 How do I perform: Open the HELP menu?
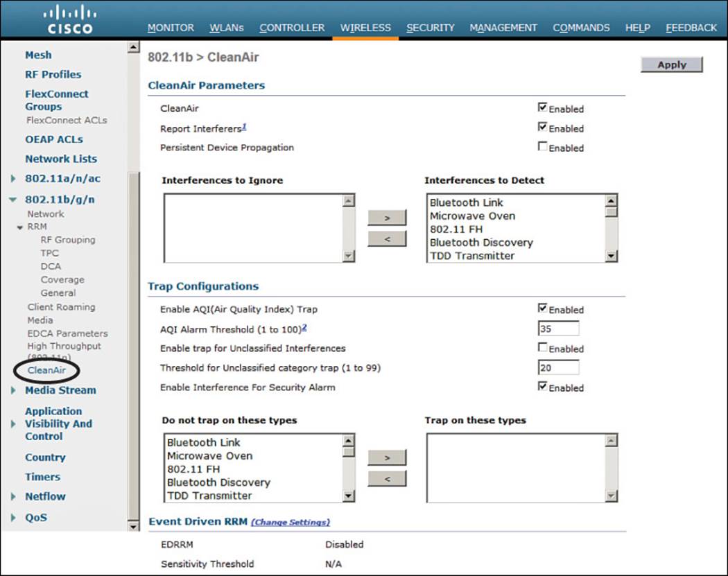637,28
